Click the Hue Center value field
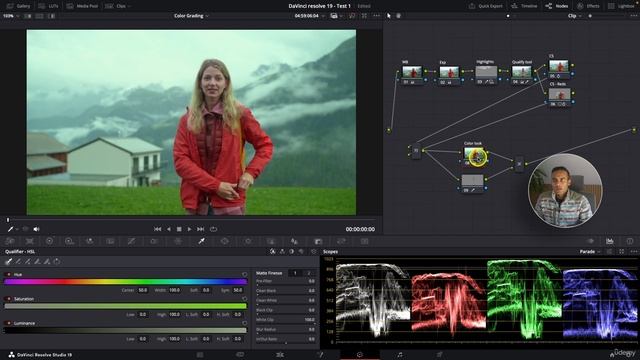 [142, 290]
